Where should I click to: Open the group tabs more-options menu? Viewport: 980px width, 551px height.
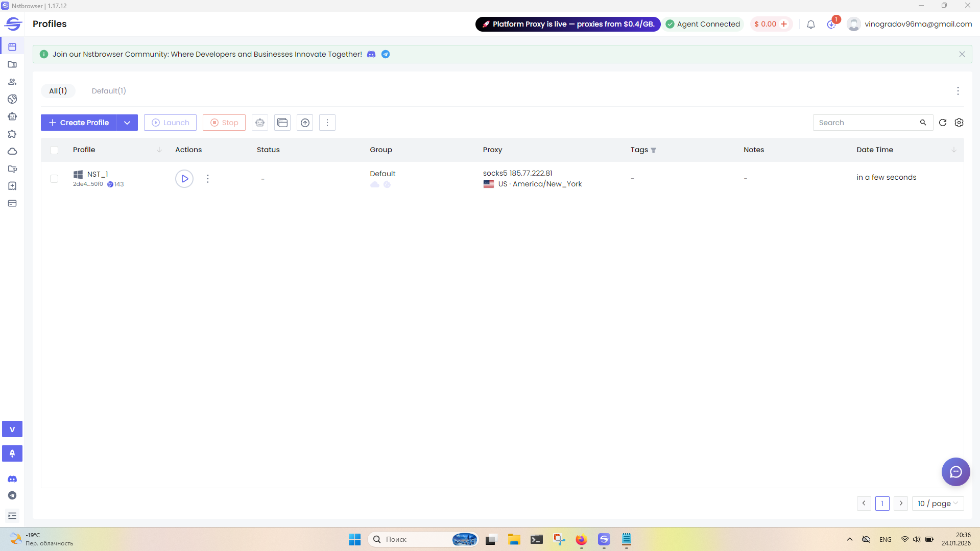pos(958,91)
